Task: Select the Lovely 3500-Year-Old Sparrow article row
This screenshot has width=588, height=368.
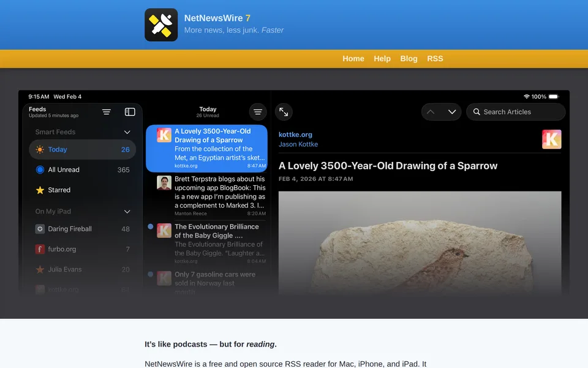Action: 206,148
